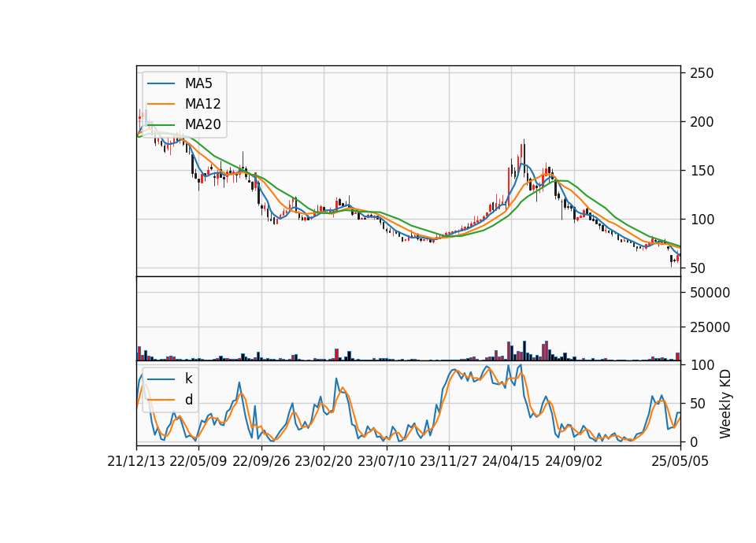Click the MA5 legend label
The height and width of the screenshot is (543, 756).
pyautogui.click(x=198, y=83)
